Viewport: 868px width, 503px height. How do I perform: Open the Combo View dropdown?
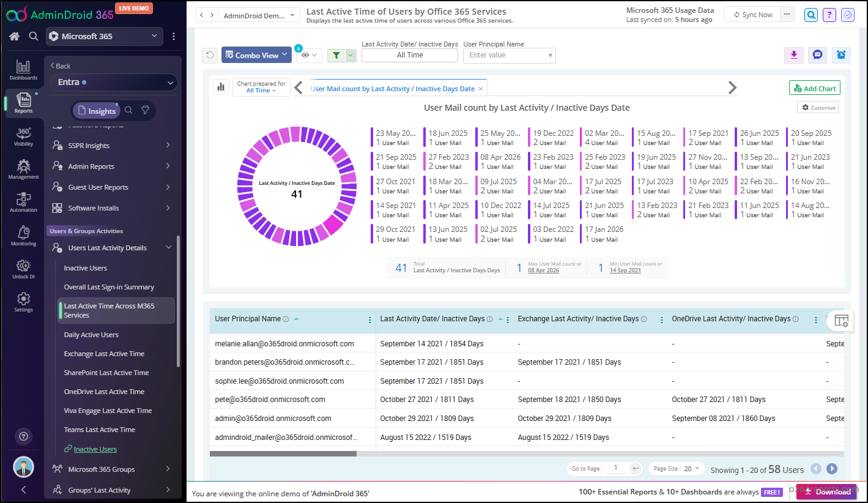pyautogui.click(x=256, y=55)
